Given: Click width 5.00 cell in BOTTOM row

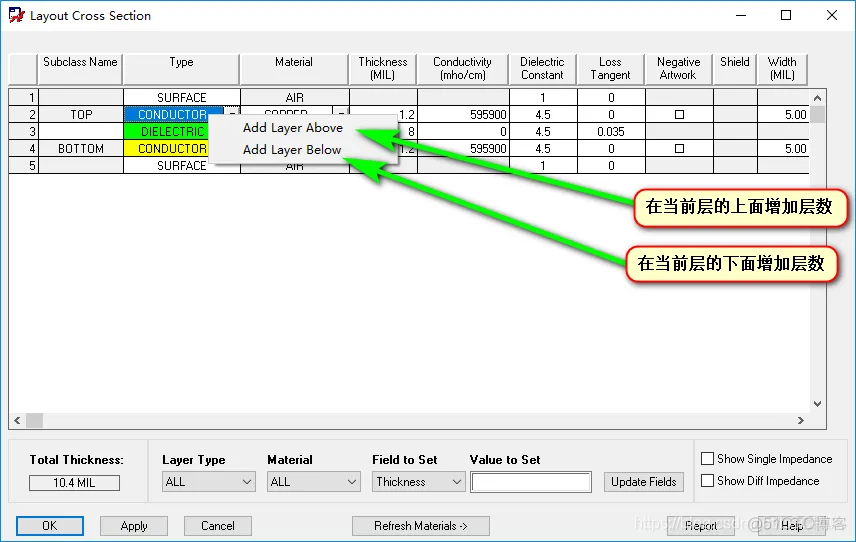Looking at the screenshot, I should [783, 148].
